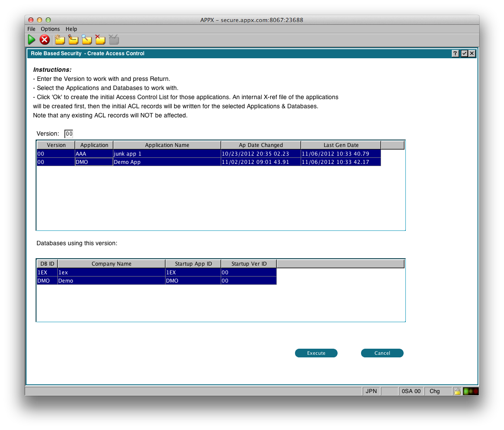
Task: Click the Change mode folder icon with pencil
Action: [x=73, y=40]
